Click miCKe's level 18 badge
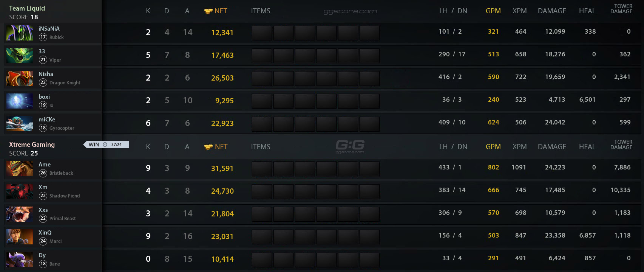The height and width of the screenshot is (272, 644). (43, 128)
